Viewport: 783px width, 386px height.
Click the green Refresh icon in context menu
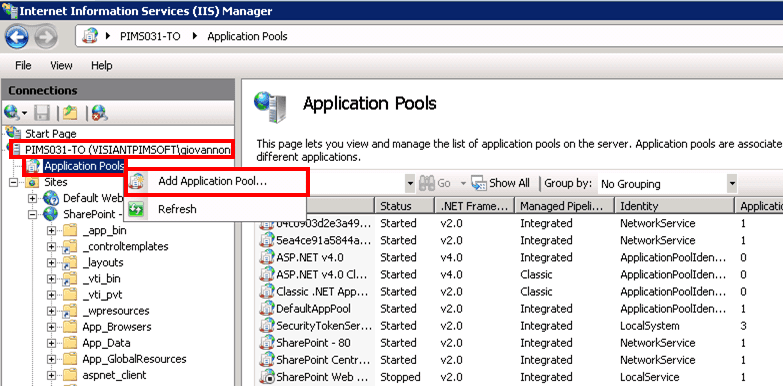pos(136,209)
